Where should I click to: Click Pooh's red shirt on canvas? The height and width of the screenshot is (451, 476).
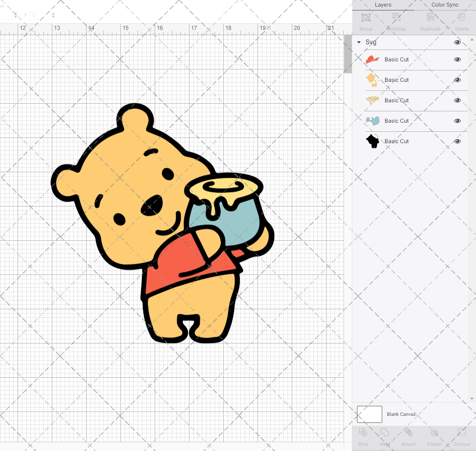pyautogui.click(x=176, y=261)
